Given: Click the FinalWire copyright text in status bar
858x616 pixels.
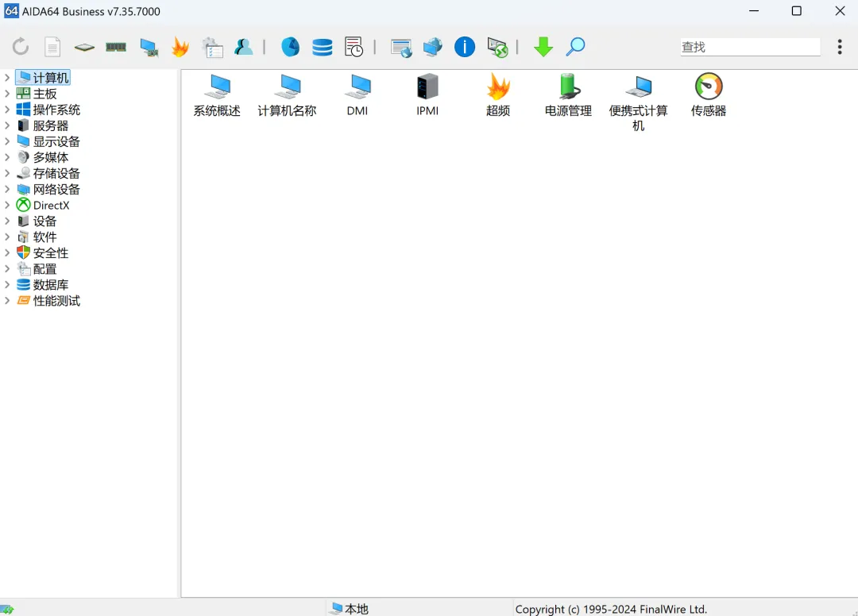Looking at the screenshot, I should click(611, 609).
